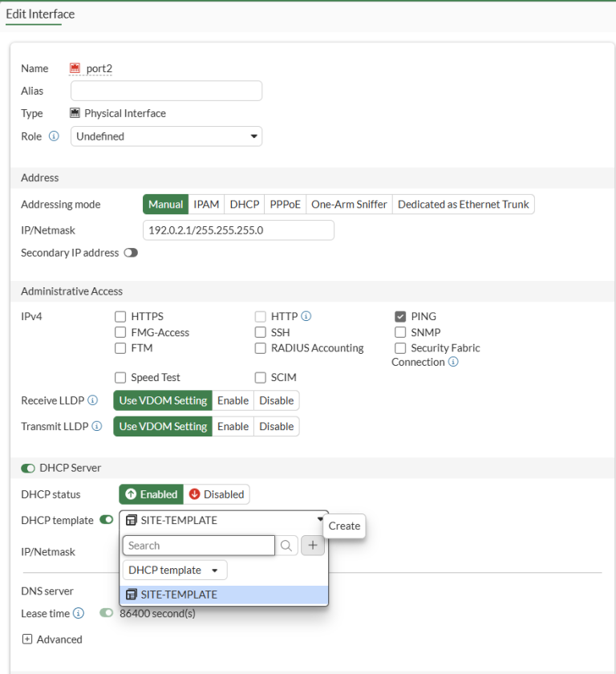
Task: Toggle the DHCP Server switch
Action: click(28, 468)
